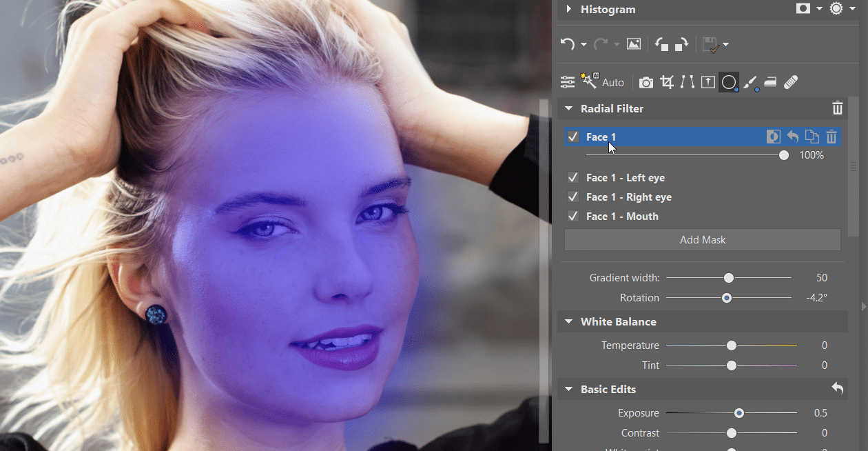Screen dimensions: 868x451
Task: Click the Auto enhancement button
Action: click(x=612, y=81)
